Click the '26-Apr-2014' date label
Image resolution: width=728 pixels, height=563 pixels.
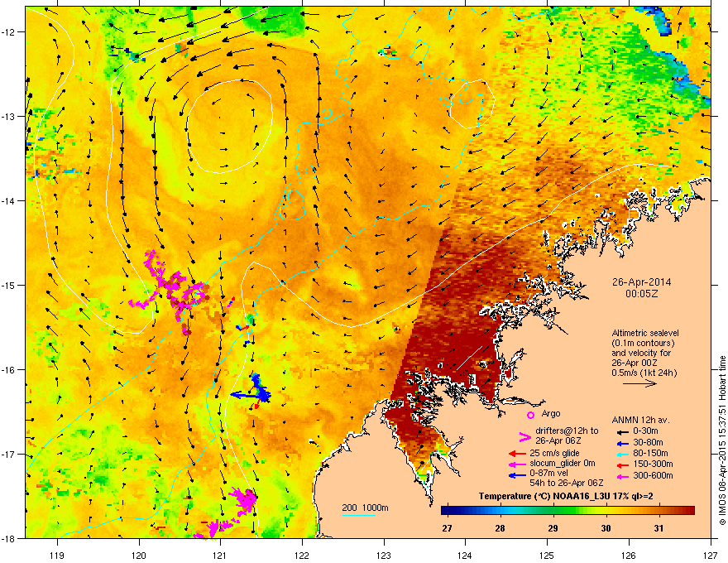click(x=641, y=282)
